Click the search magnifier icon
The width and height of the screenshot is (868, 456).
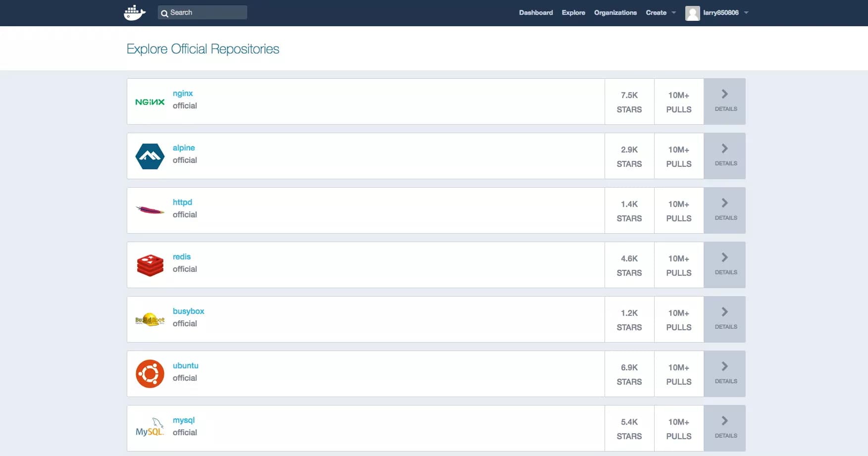165,13
